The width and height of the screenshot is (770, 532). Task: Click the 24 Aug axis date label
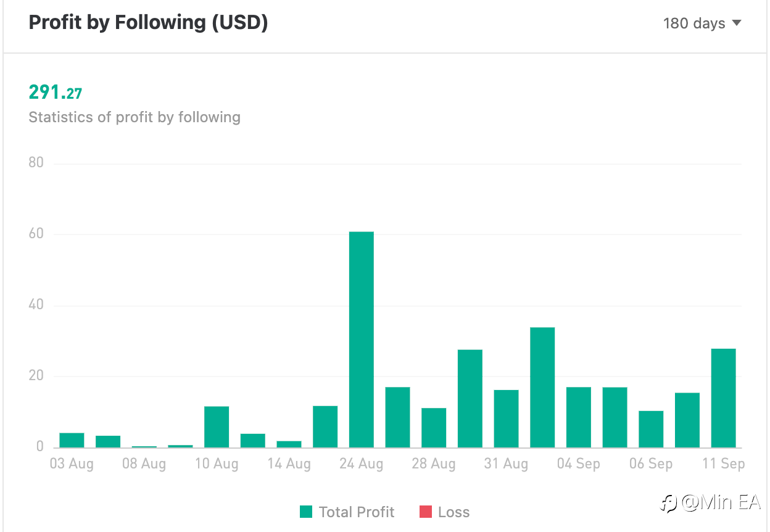pyautogui.click(x=361, y=463)
